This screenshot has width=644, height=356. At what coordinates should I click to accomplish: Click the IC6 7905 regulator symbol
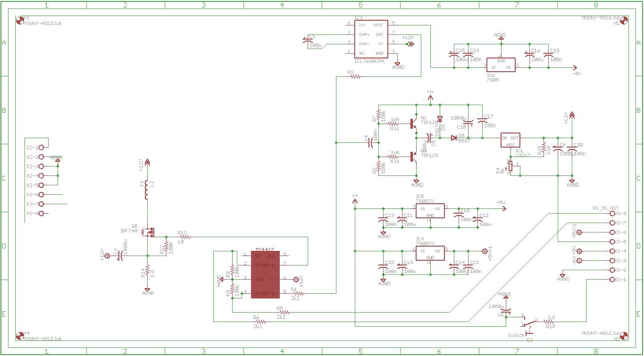point(501,65)
